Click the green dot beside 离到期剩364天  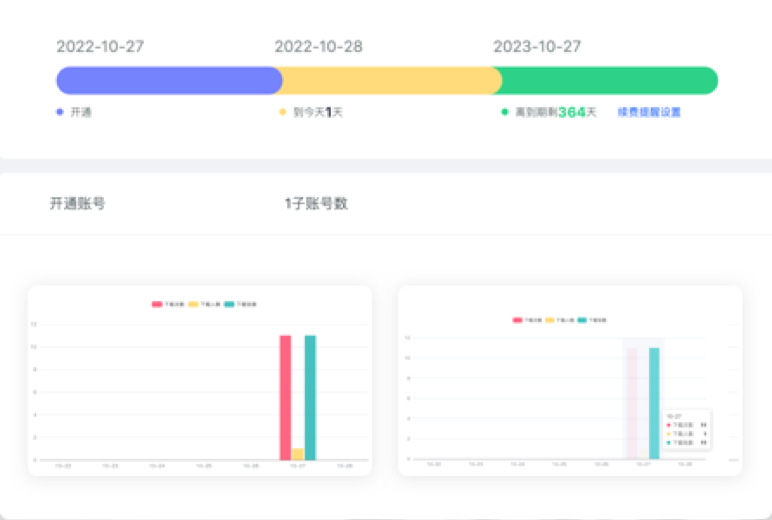pyautogui.click(x=505, y=112)
